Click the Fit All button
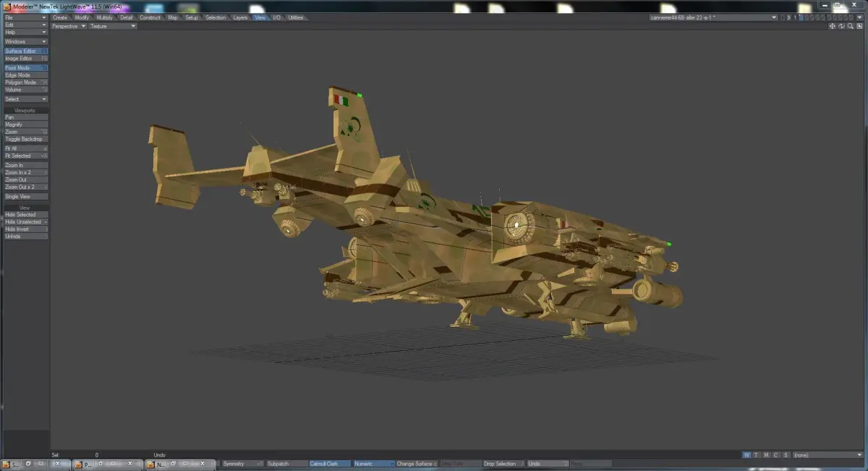Image resolution: width=868 pixels, height=471 pixels. pos(26,148)
